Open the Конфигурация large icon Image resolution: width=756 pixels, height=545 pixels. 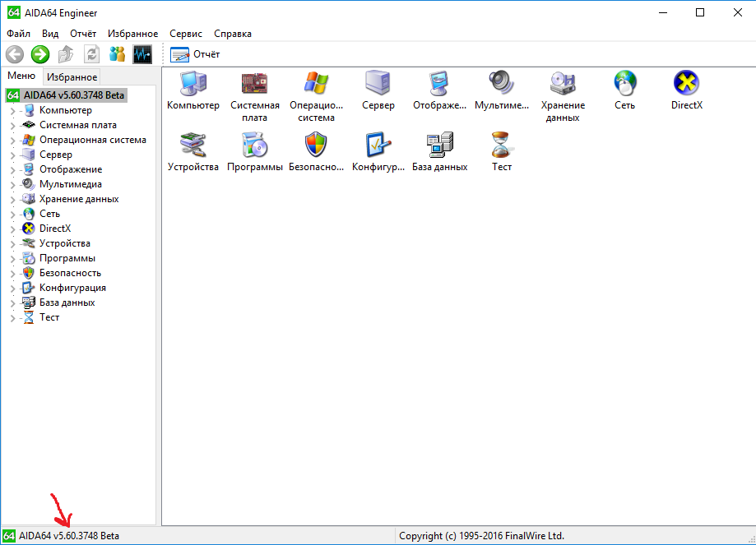pos(378,152)
